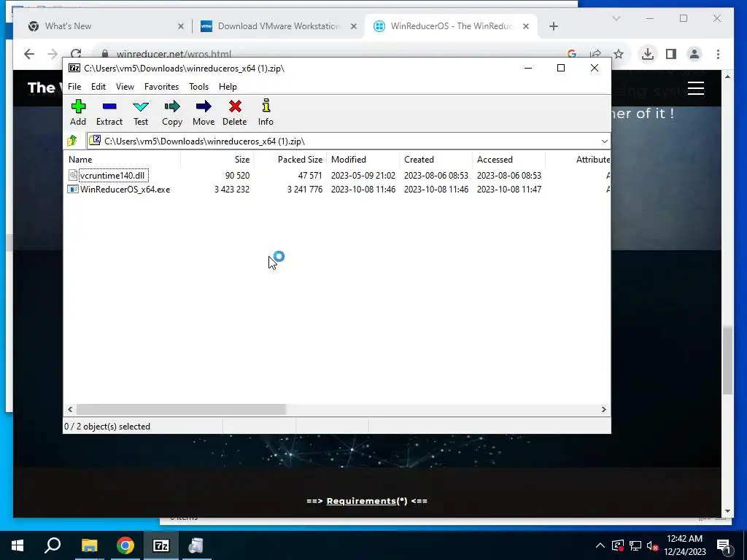The width and height of the screenshot is (747, 560).
Task: Click the 7z app in taskbar
Action: point(161,545)
